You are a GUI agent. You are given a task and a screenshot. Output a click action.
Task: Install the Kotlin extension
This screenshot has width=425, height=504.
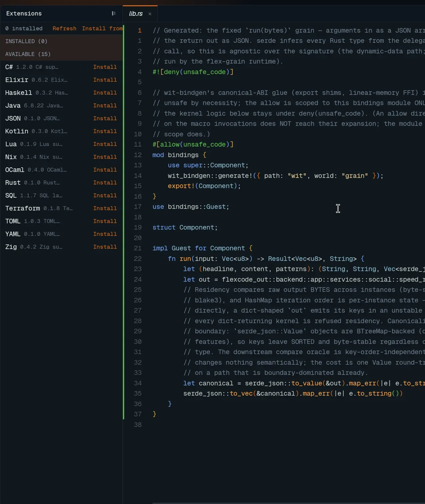click(105, 131)
